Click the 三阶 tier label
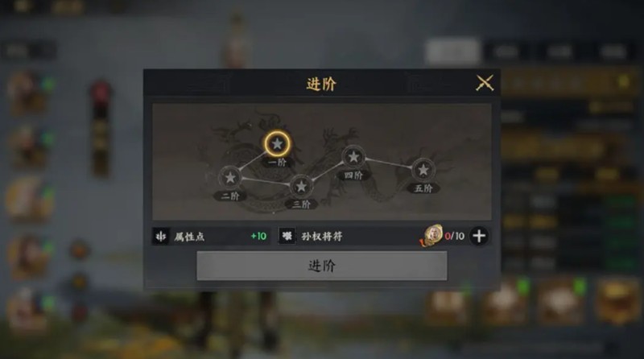 [301, 204]
